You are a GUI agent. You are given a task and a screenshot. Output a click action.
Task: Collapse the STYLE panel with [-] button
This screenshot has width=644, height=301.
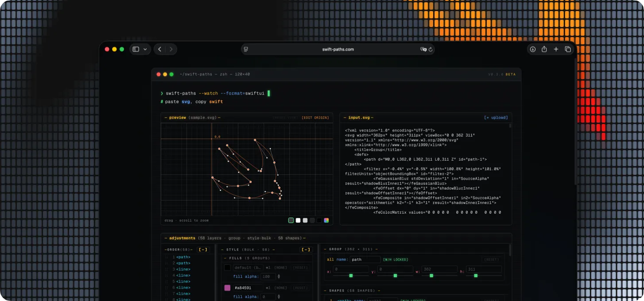306,250
